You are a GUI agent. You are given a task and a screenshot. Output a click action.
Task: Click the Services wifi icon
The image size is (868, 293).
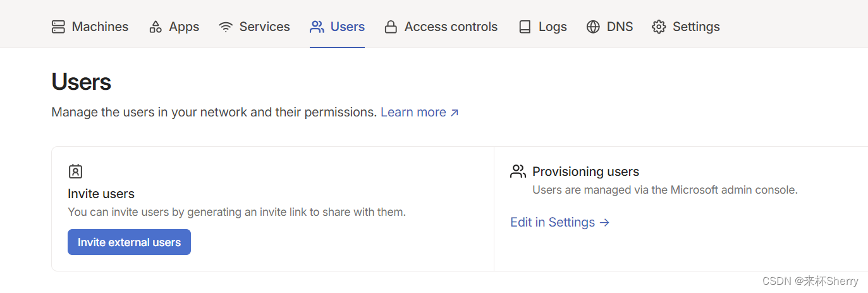click(226, 27)
